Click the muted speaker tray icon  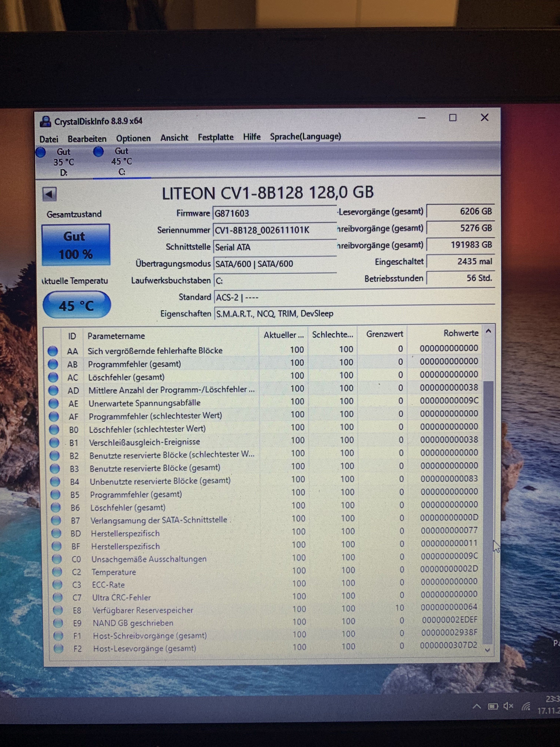[x=508, y=706]
